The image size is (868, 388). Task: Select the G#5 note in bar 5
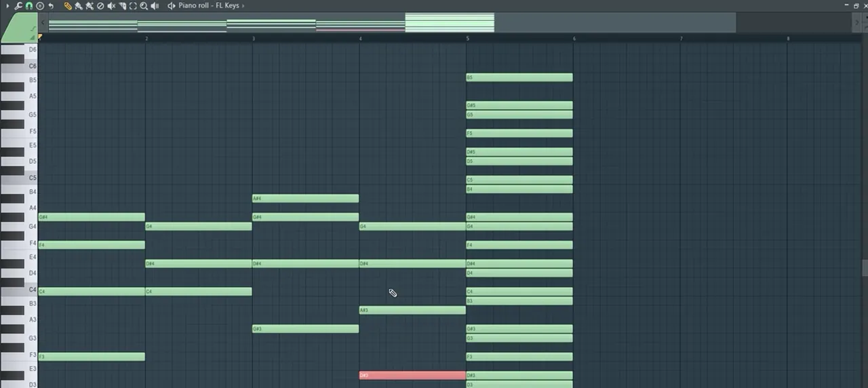click(519, 105)
